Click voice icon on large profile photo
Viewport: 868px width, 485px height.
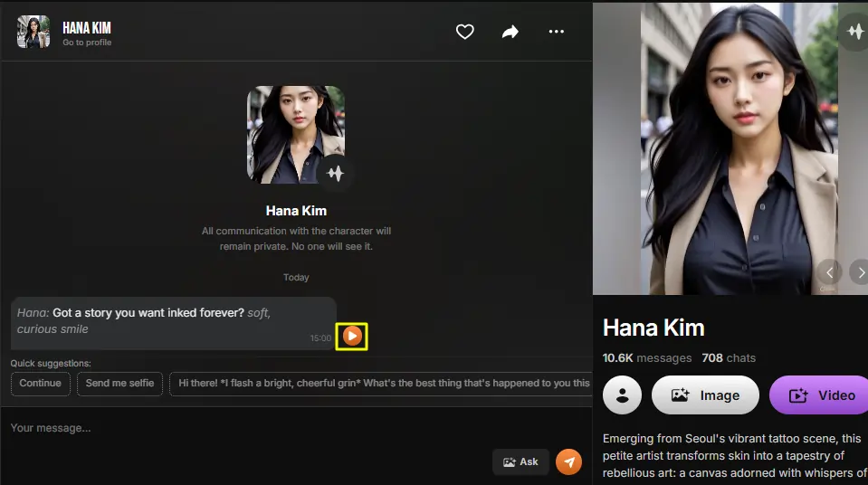[854, 31]
